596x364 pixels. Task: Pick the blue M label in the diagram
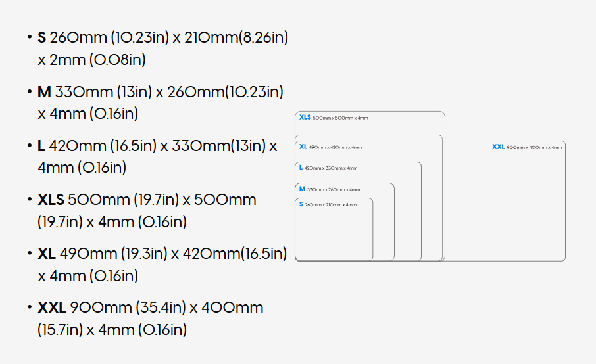(302, 189)
